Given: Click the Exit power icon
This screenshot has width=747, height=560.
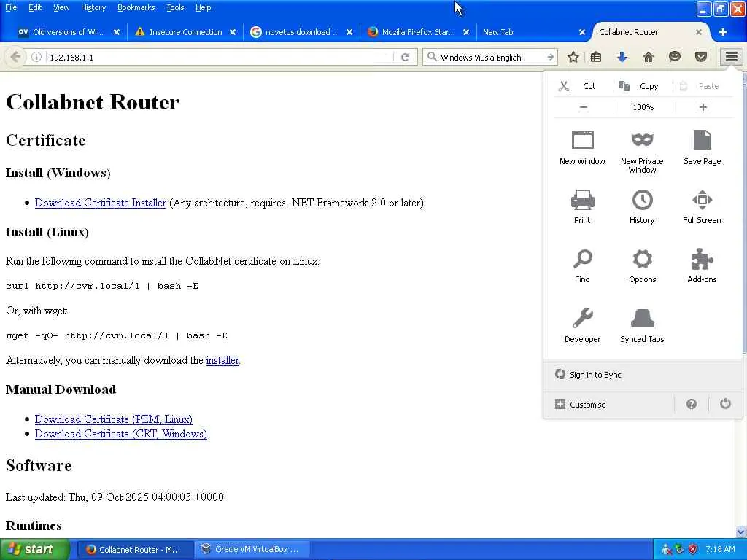Looking at the screenshot, I should click(725, 404).
